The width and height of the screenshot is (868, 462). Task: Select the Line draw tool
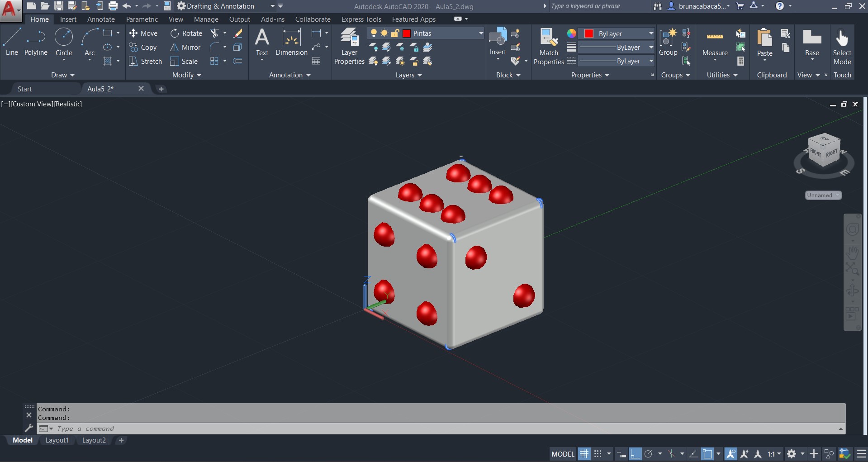coord(12,42)
